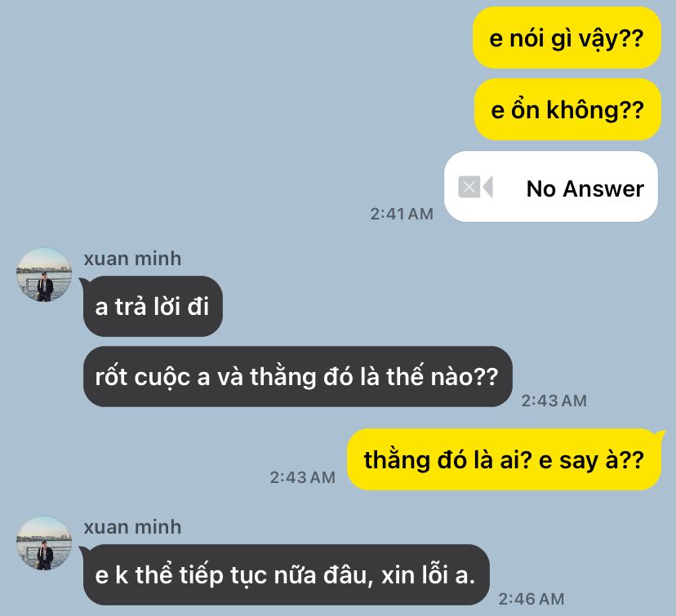Open xuan minh's lower profile picture

click(x=44, y=543)
